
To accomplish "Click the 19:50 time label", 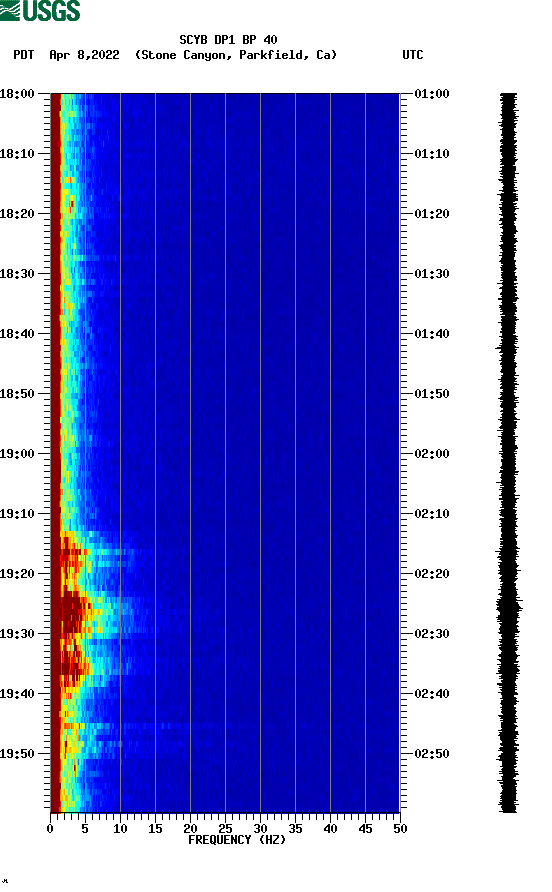I will point(18,754).
